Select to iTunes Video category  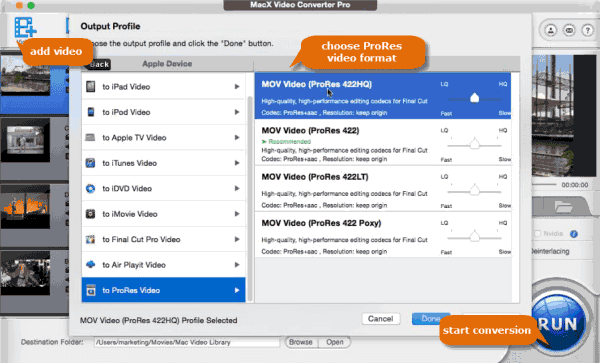[x=163, y=163]
